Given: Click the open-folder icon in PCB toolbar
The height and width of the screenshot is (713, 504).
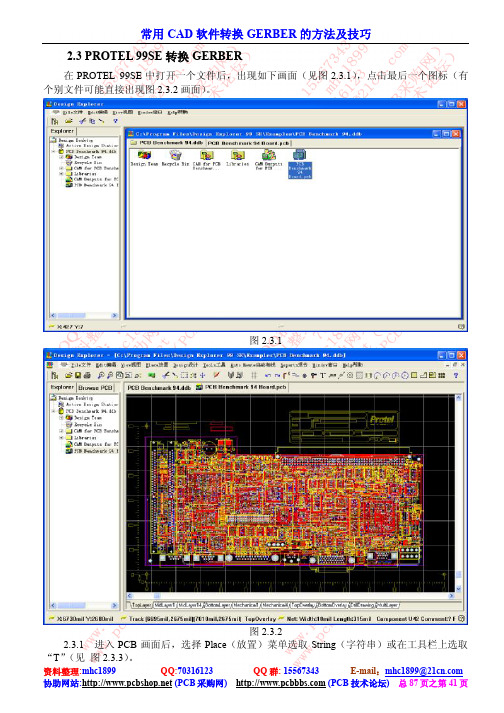Looking at the screenshot, I should pyautogui.click(x=69, y=375).
